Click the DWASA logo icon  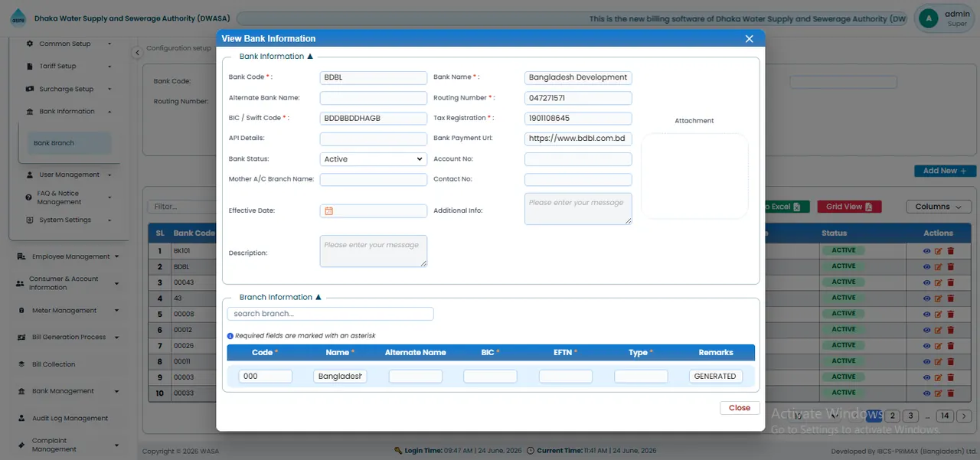[18, 19]
